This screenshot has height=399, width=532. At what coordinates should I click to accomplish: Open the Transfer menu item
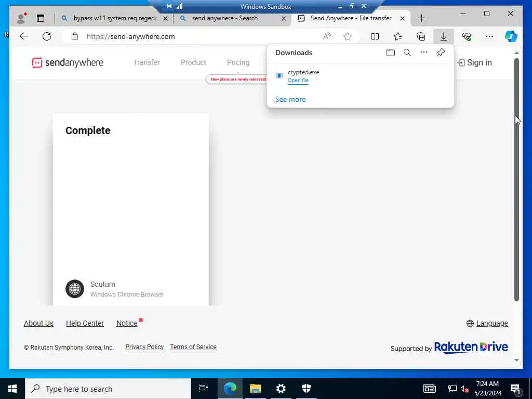(146, 62)
